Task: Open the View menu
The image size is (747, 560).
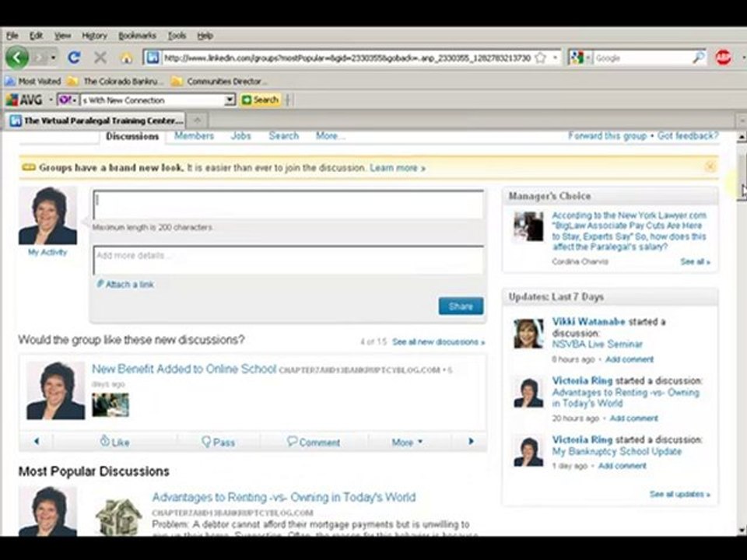Action: tap(62, 36)
